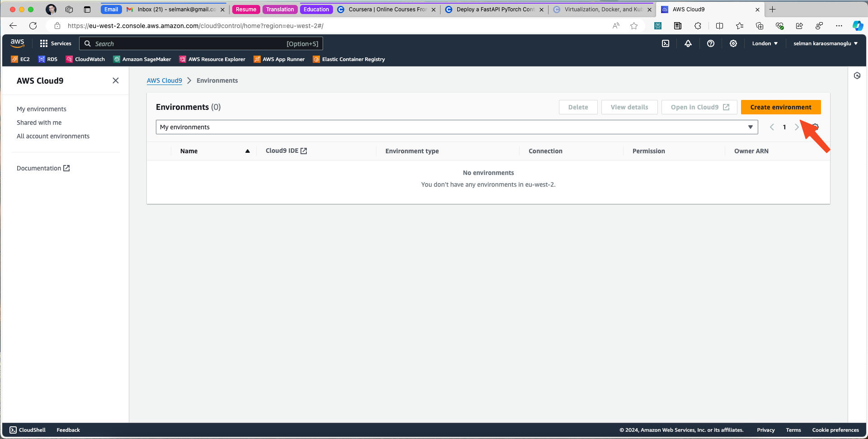The height and width of the screenshot is (439, 868).
Task: Open the reading list icon in toolbar
Action: (678, 26)
